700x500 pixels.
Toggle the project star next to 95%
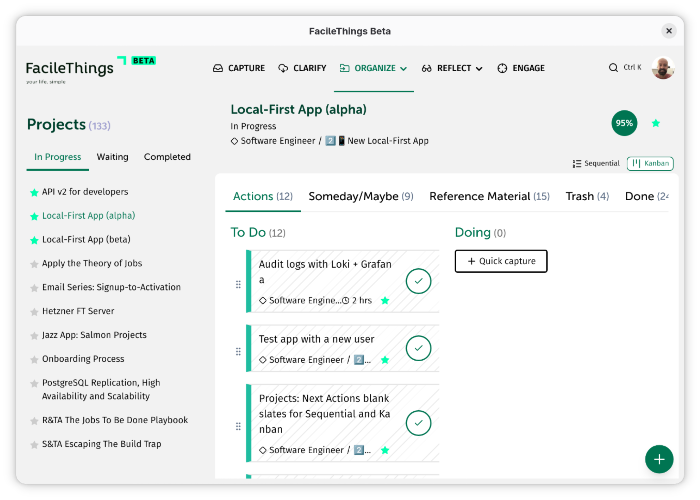point(656,123)
